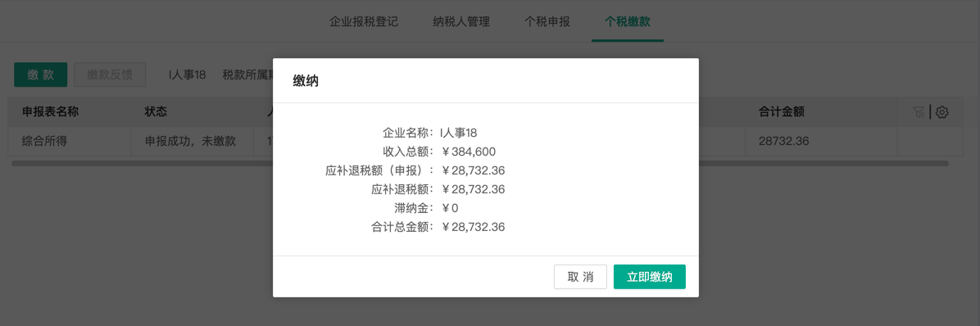Switch to 企业报税登记 tab
The image size is (980, 326).
[x=364, y=21]
